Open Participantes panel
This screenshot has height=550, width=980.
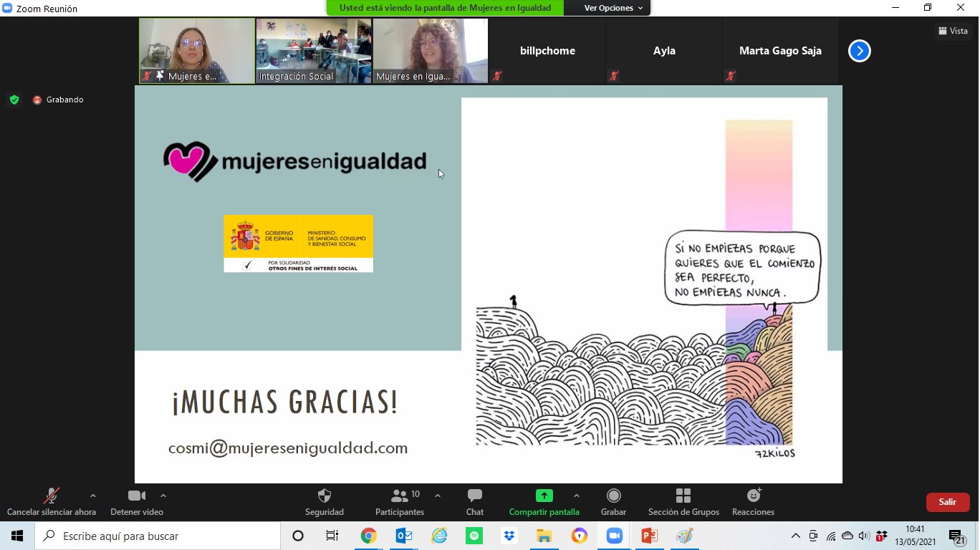[400, 502]
